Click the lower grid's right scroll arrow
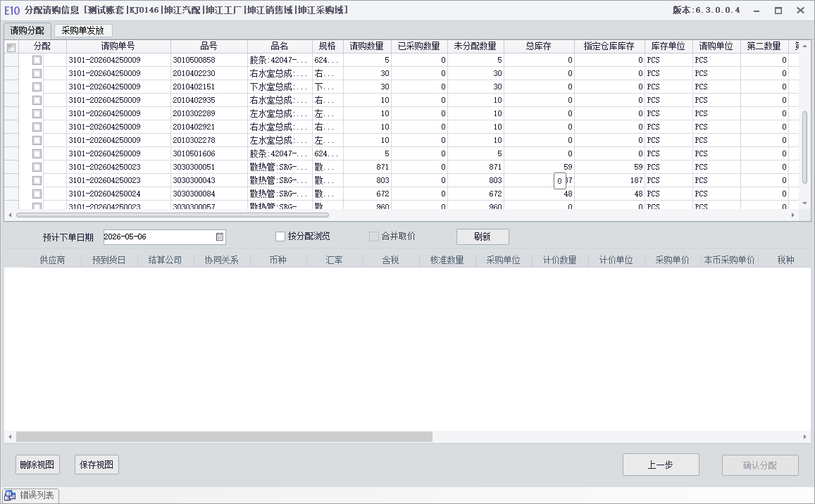The height and width of the screenshot is (504, 815). (805, 437)
